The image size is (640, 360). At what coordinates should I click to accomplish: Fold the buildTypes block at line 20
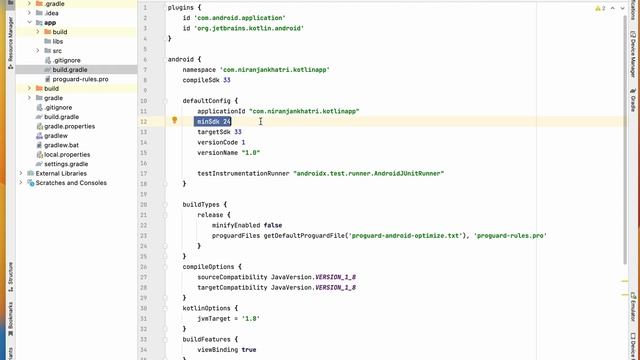(x=165, y=204)
